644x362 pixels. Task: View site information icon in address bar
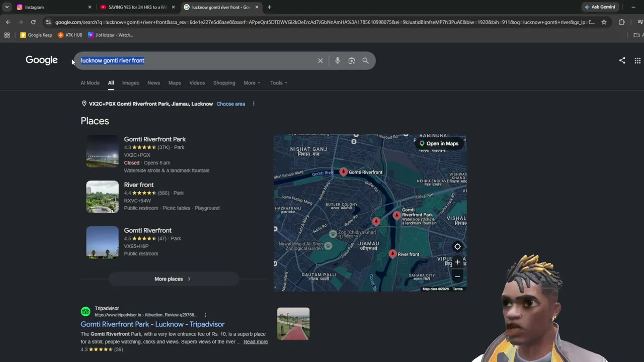click(x=48, y=22)
